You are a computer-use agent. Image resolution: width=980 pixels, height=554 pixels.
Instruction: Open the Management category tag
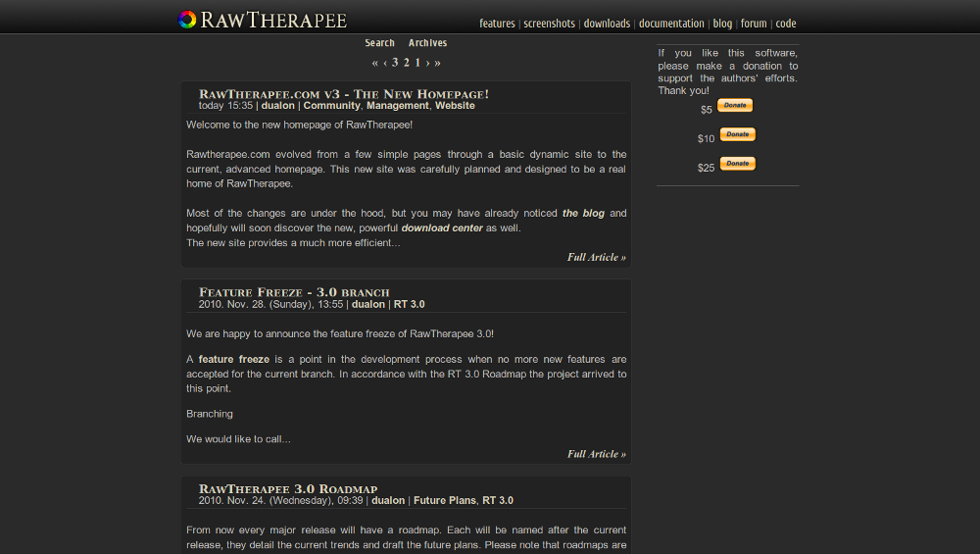click(x=398, y=106)
